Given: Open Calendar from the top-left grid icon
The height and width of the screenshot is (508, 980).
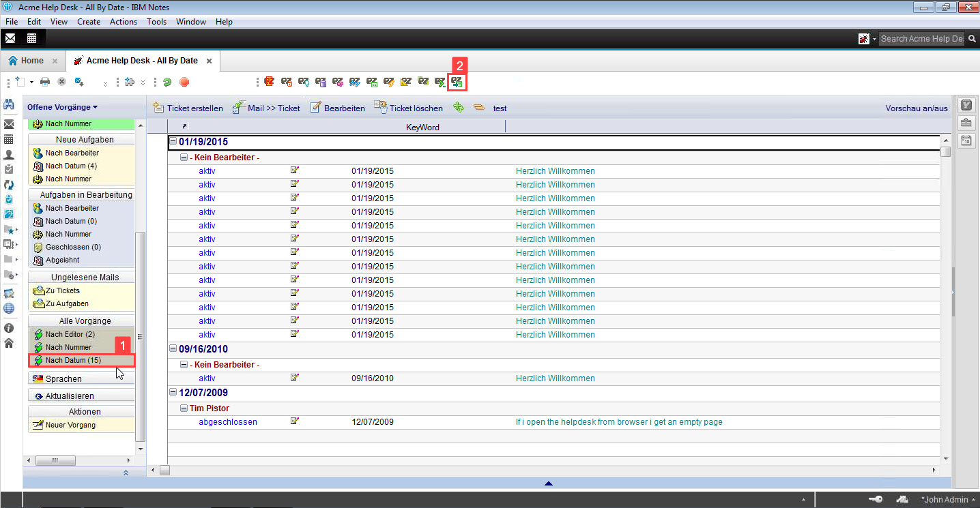Looking at the screenshot, I should coord(31,38).
